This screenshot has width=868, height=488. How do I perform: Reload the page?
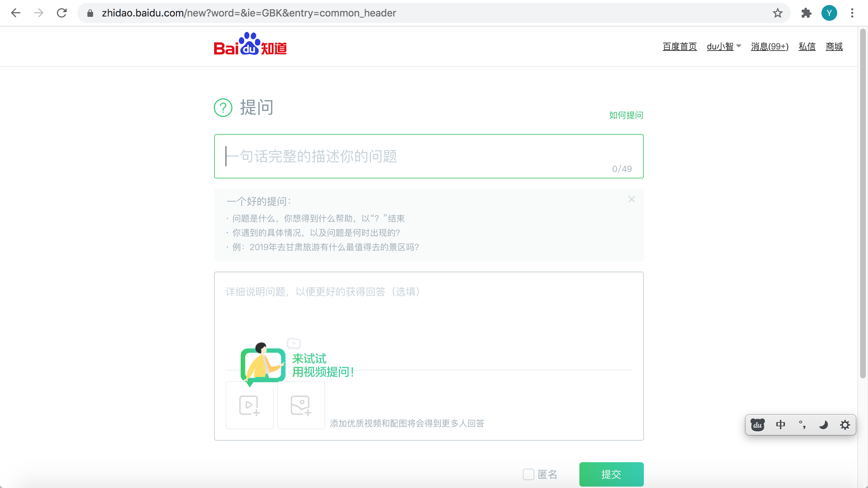pyautogui.click(x=62, y=13)
